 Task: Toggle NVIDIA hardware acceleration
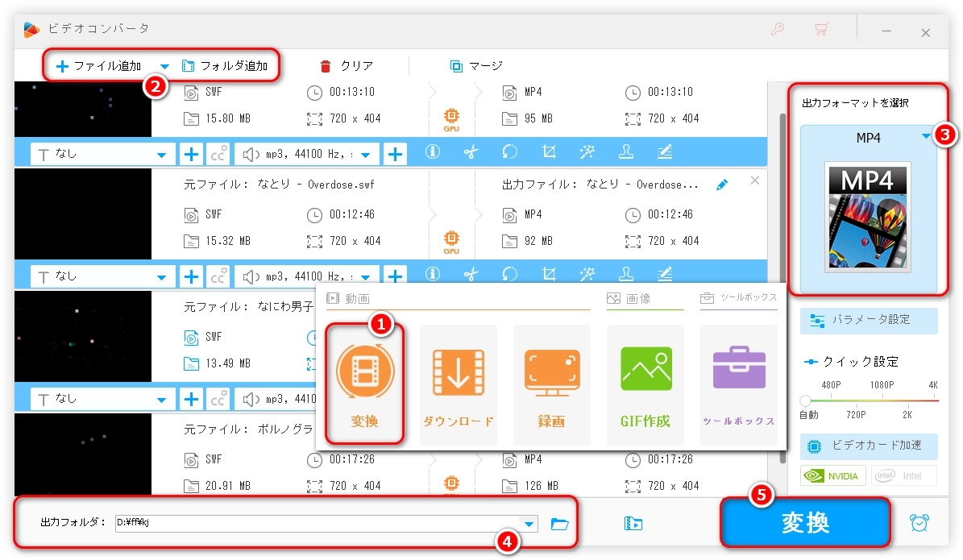[x=832, y=475]
